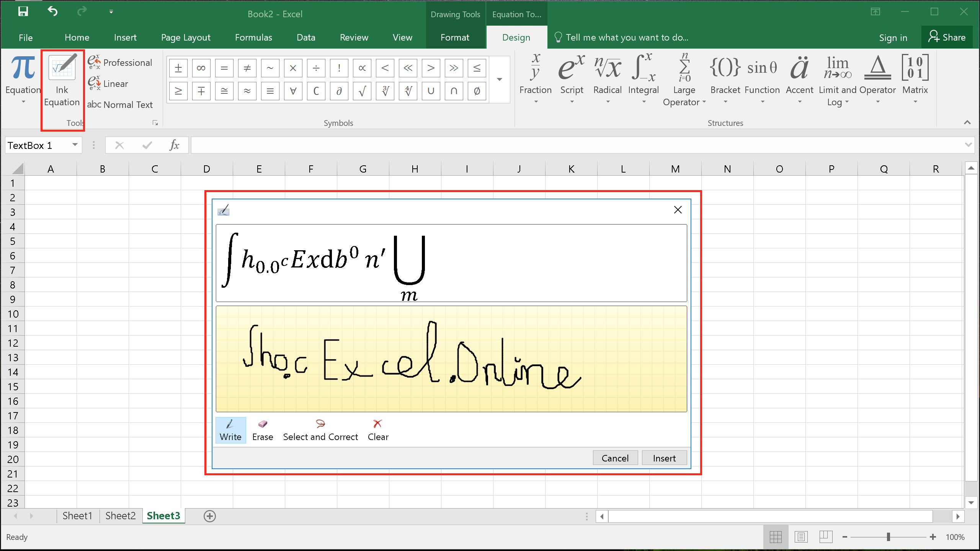Open Customize Quick Access Toolbar arrow
980x551 pixels.
[111, 12]
